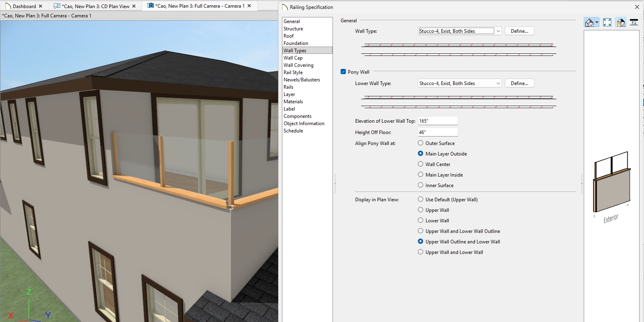Close the CD Plan View tab

pyautogui.click(x=134, y=6)
